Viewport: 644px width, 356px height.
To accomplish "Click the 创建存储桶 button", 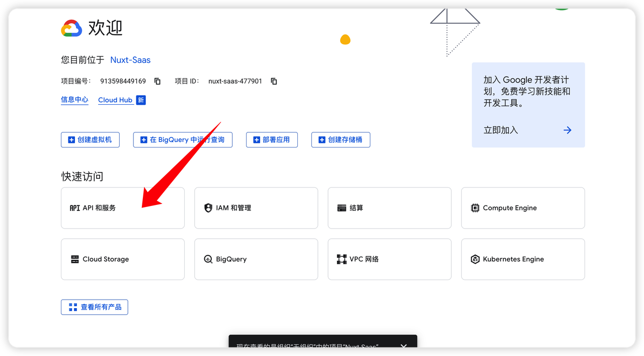I will (341, 139).
